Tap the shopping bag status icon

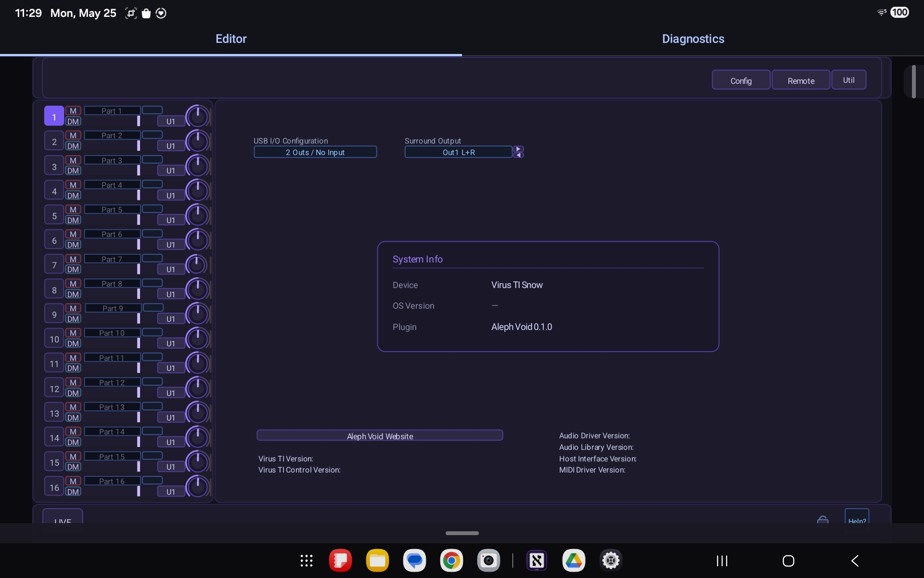tap(146, 13)
